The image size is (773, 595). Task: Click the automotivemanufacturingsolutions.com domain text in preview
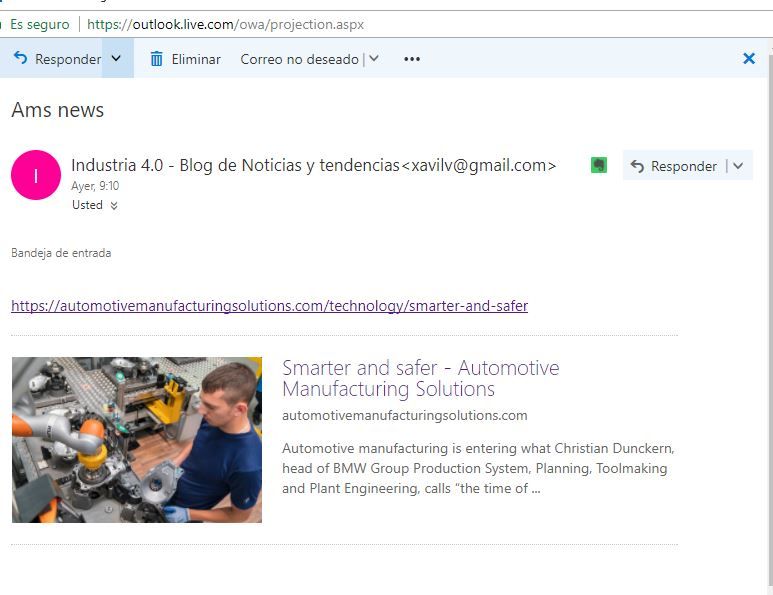[x=404, y=416]
